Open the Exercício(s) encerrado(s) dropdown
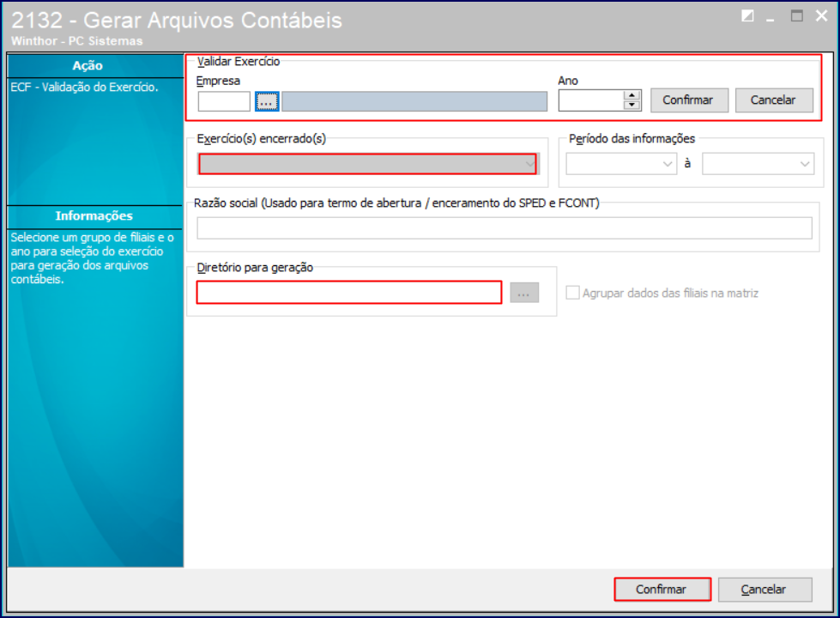 click(367, 164)
